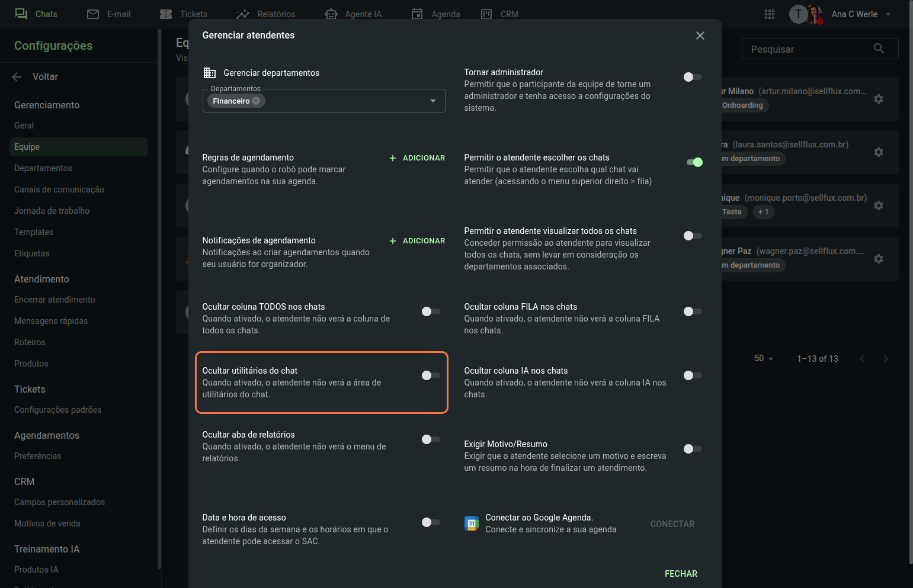Disable Permitir o atendente escolher os chats
The image size is (913, 588).
point(694,162)
